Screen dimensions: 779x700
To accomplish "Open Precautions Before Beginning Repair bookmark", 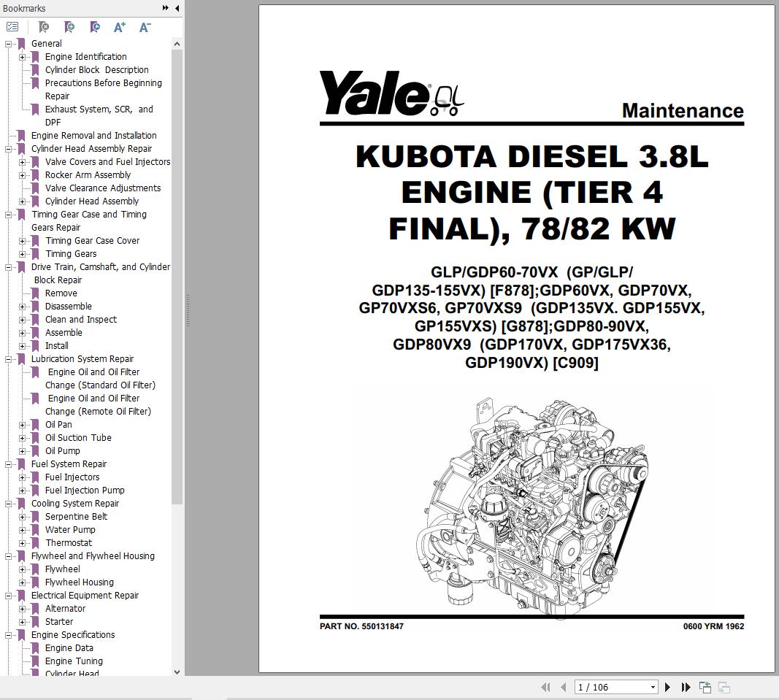I will [104, 90].
